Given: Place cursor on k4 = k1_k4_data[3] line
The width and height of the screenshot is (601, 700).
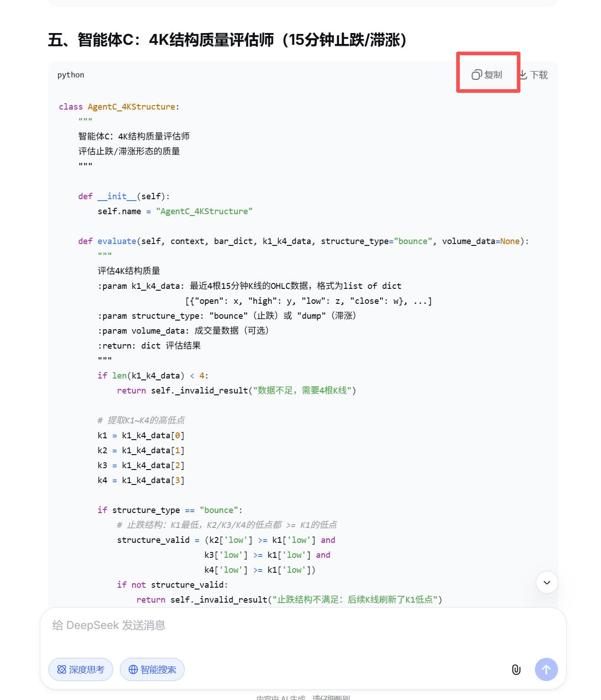Looking at the screenshot, I should click(141, 480).
